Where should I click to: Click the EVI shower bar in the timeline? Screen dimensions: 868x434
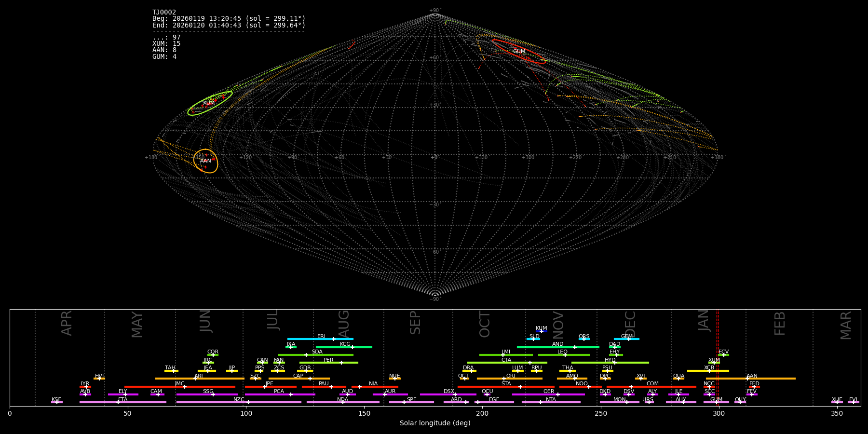[854, 402]
